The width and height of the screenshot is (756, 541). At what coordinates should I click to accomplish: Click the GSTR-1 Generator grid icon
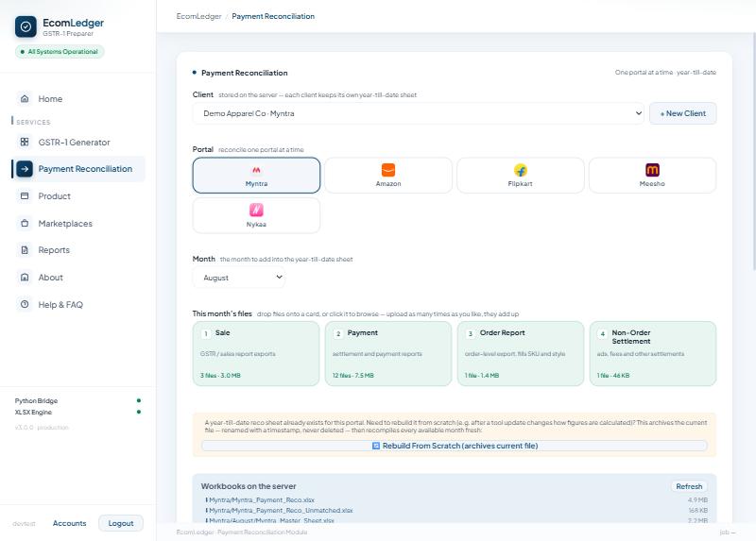(25, 143)
